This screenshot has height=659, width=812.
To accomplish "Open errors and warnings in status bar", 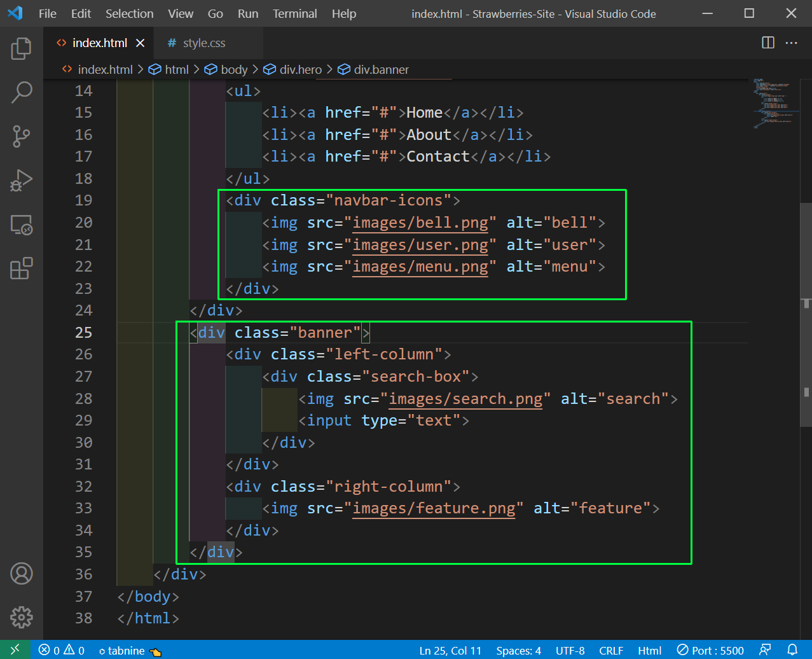I will point(61,650).
